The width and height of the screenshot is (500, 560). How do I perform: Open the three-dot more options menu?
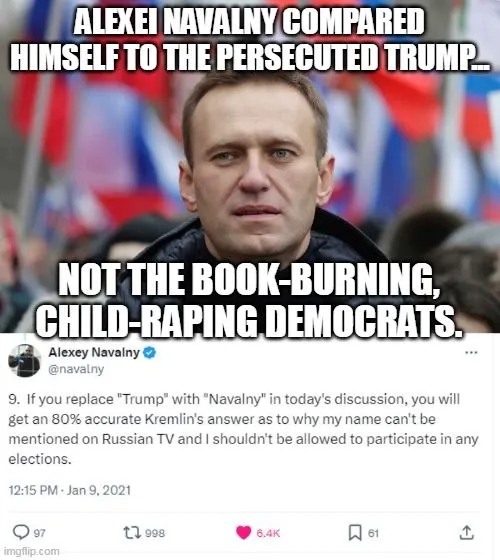pos(471,352)
